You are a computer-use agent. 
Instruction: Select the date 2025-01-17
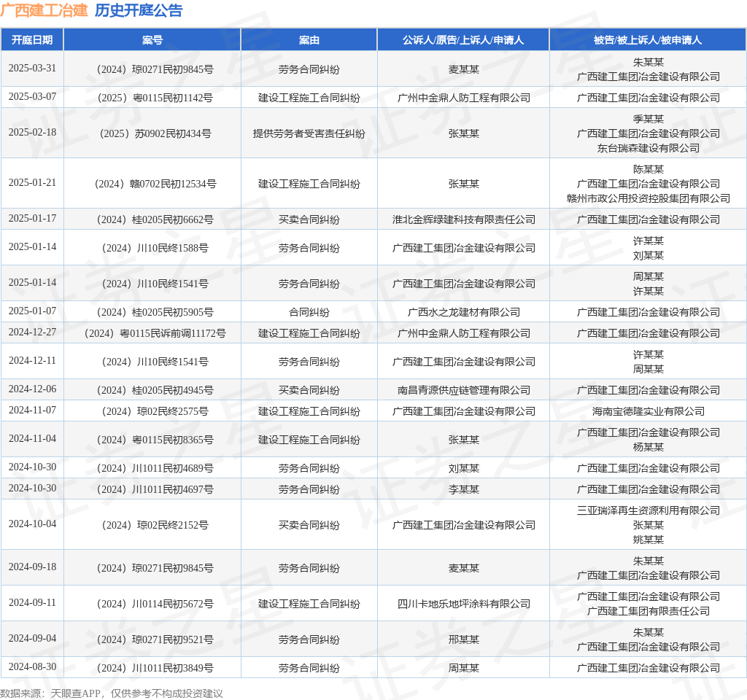coord(32,218)
